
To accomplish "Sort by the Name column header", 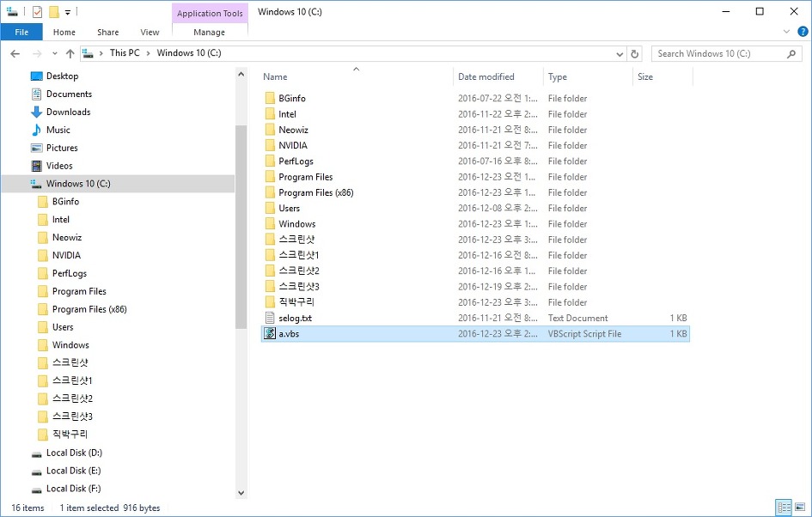I will pyautogui.click(x=275, y=76).
